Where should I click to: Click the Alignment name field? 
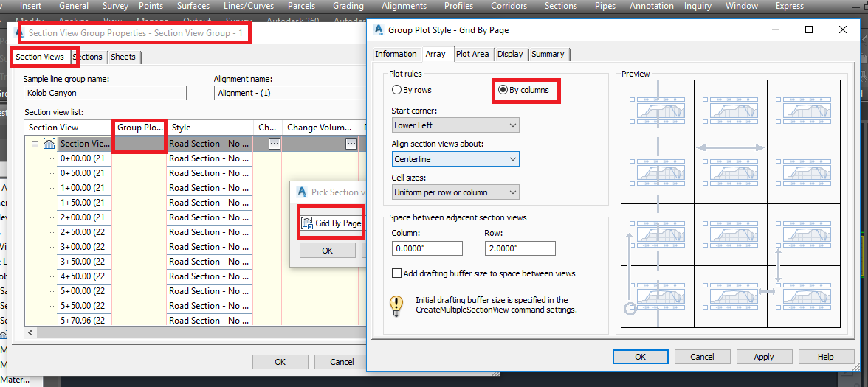point(290,93)
